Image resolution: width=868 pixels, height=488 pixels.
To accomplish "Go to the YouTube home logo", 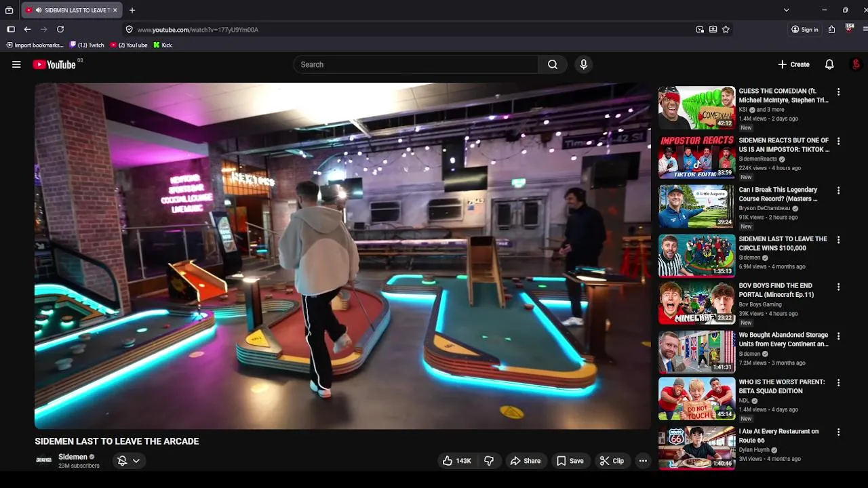I will pos(54,64).
